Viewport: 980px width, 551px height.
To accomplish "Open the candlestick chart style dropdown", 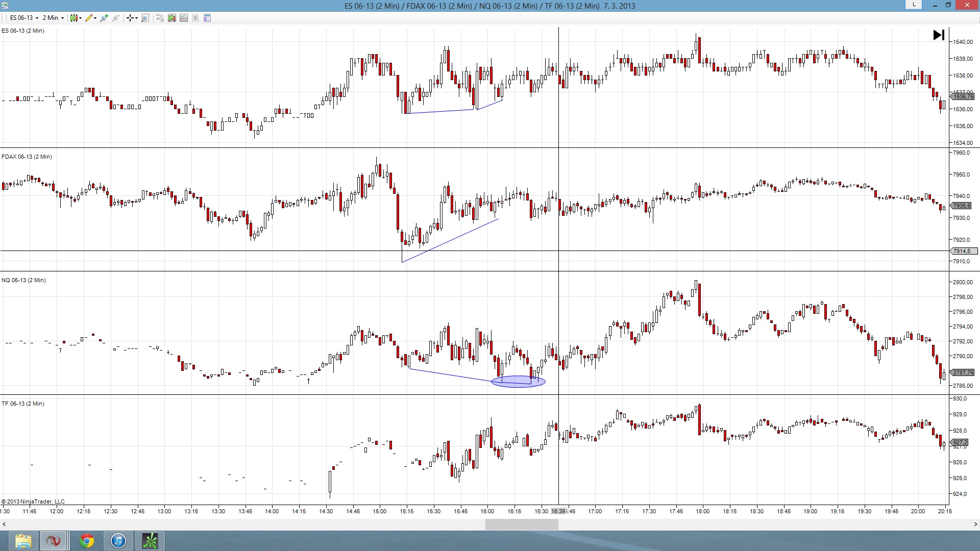I will [x=76, y=18].
